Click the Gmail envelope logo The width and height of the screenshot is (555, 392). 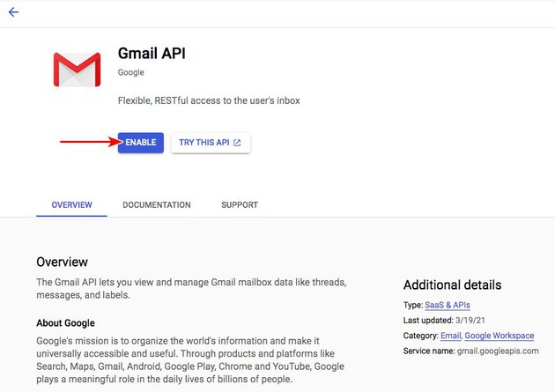click(78, 70)
